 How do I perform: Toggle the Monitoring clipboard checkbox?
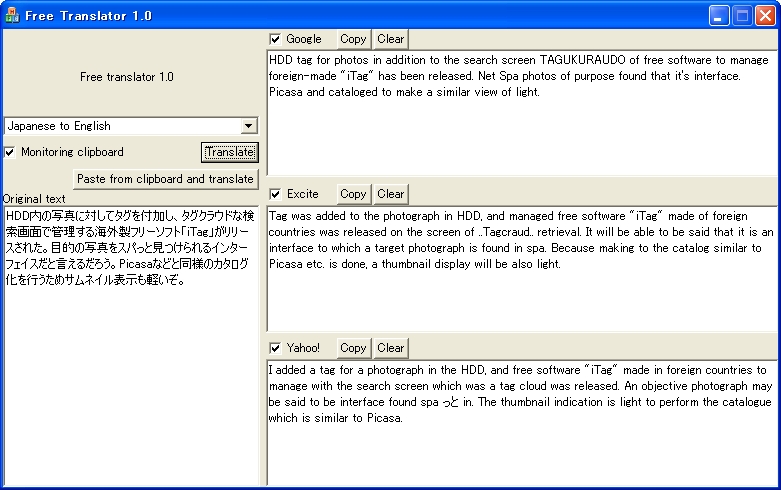point(10,152)
